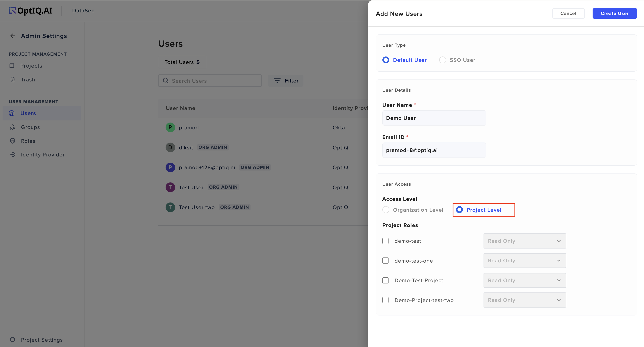Viewport: 644px width, 347px height.
Task: Click ORG ADMIN badge beside Test User two
Action: tap(235, 207)
